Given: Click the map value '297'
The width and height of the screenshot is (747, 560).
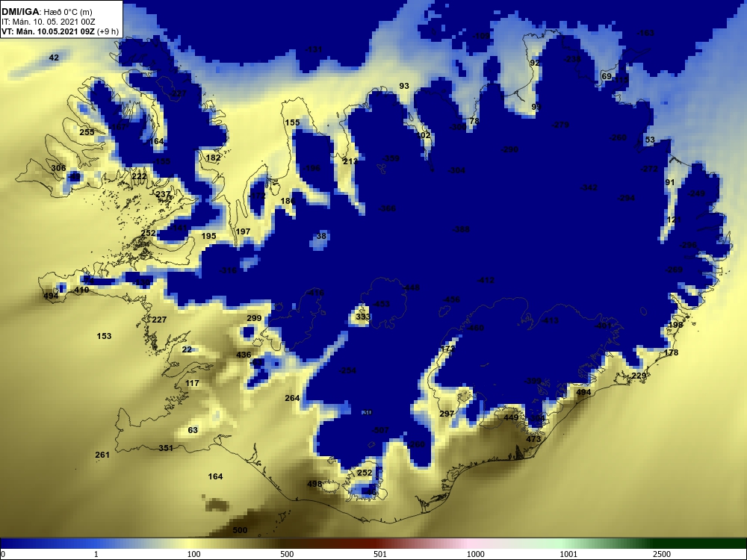Looking at the screenshot, I should [x=447, y=414].
